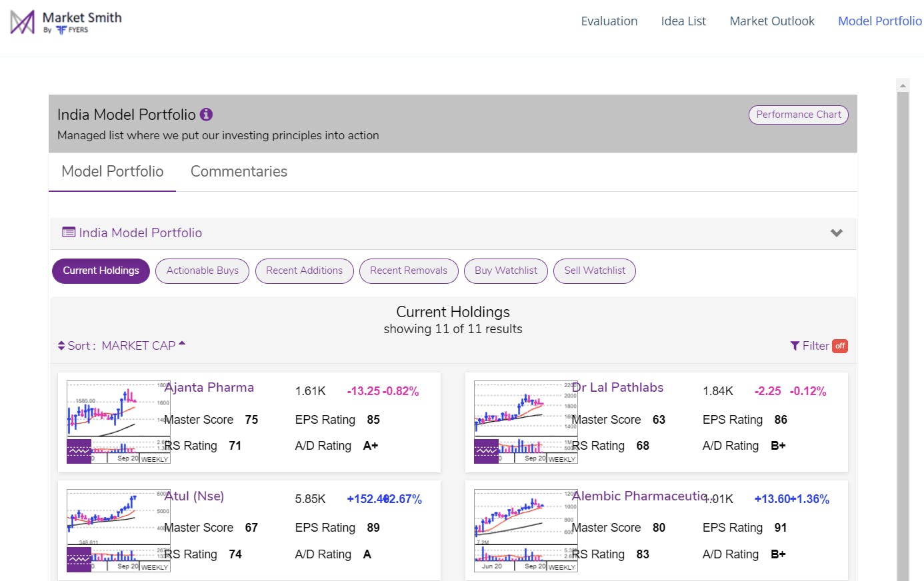Toggle the Filter off switch
This screenshot has height=581, width=924.
(840, 346)
